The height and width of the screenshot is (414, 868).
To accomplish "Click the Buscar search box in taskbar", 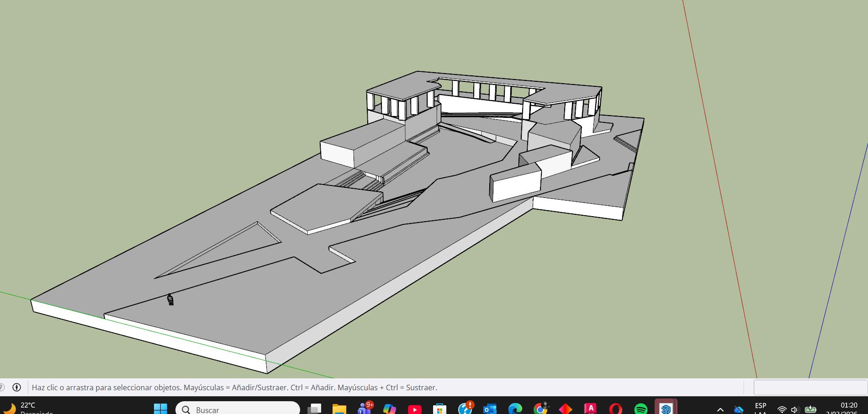I will pyautogui.click(x=238, y=409).
